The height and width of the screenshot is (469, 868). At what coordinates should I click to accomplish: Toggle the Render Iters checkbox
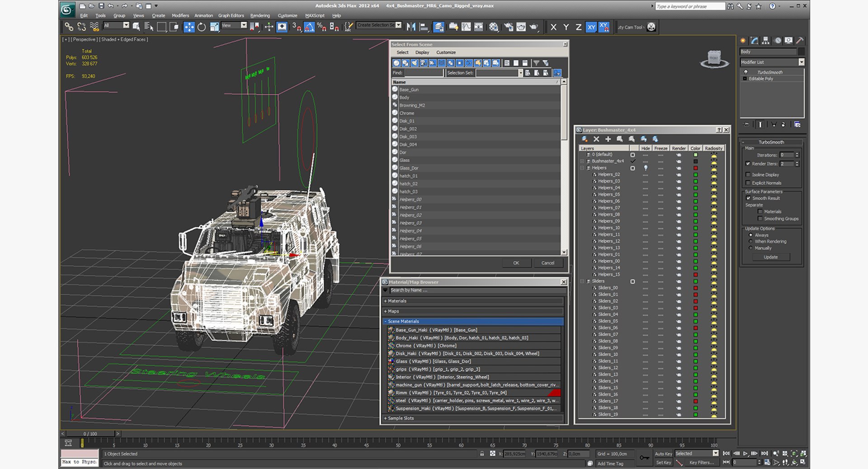click(748, 164)
